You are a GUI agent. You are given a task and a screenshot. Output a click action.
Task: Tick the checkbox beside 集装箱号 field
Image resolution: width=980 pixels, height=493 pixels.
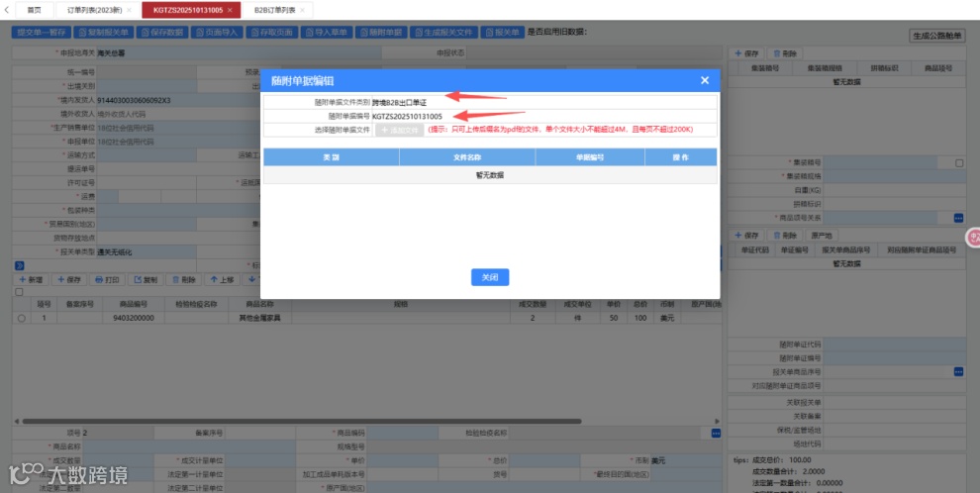tap(959, 163)
